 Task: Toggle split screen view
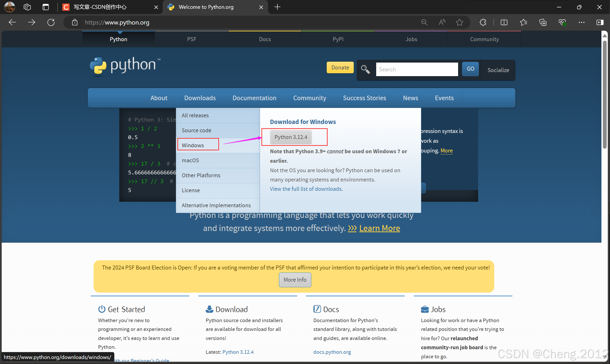pyautogui.click(x=504, y=22)
